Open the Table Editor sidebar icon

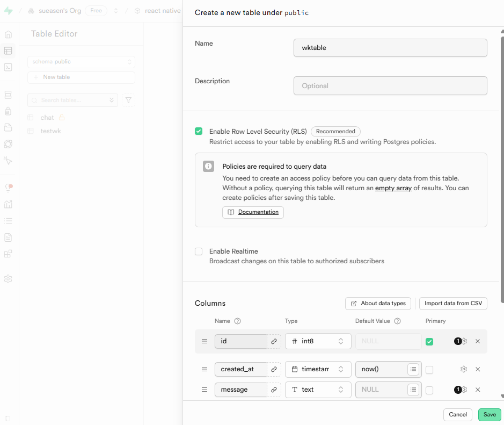point(8,51)
